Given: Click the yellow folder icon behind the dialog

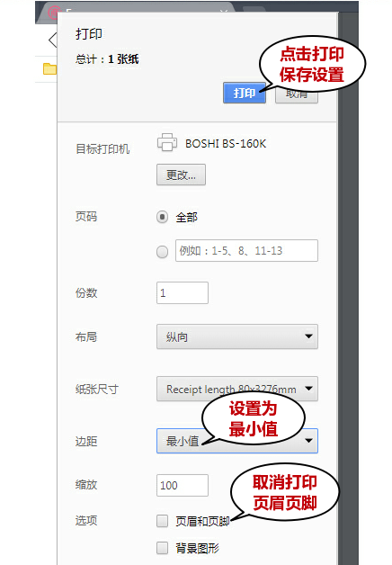Looking at the screenshot, I should click(49, 68).
